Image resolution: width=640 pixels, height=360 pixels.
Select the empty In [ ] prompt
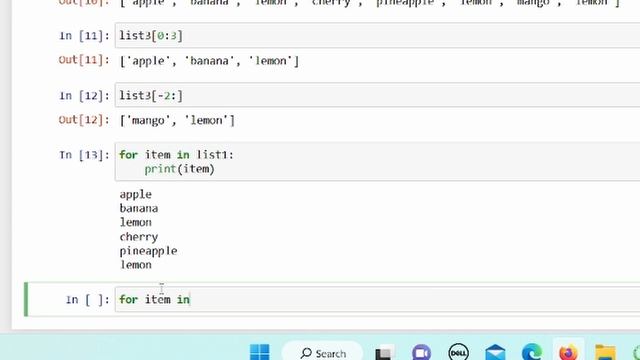point(87,300)
